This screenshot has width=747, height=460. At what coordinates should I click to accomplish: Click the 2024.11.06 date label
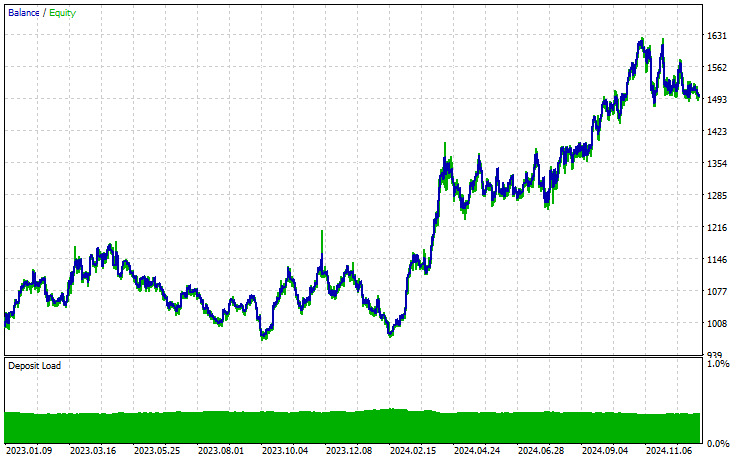click(669, 450)
